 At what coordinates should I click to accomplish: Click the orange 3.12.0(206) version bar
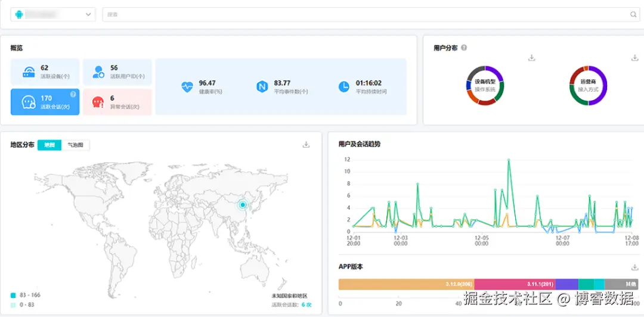point(406,284)
